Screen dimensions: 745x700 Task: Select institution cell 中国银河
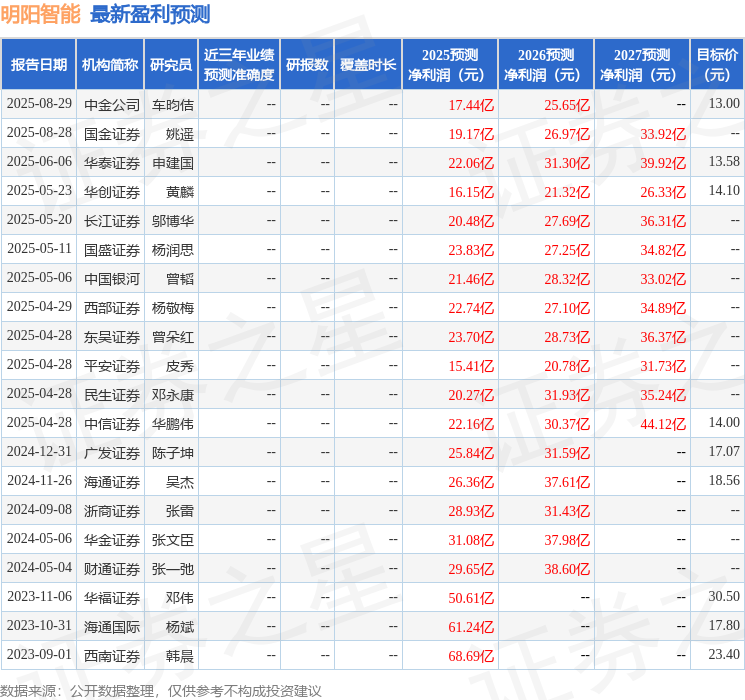pos(112,279)
